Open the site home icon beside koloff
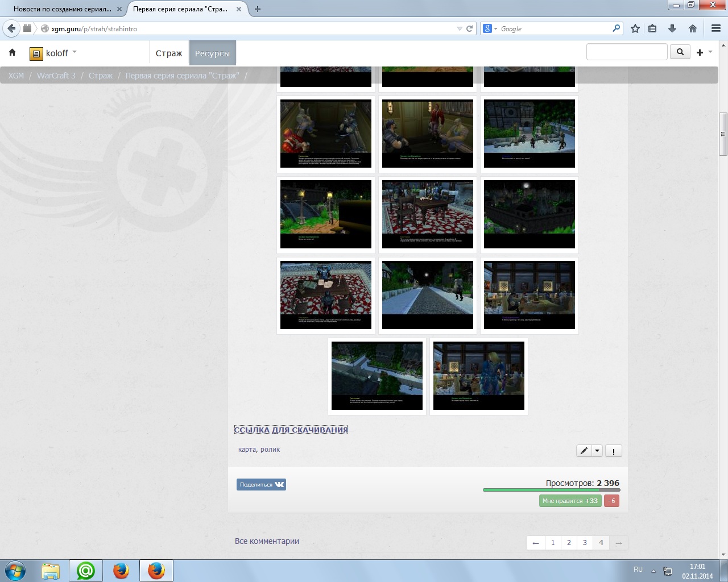The width and height of the screenshot is (728, 582). [12, 53]
